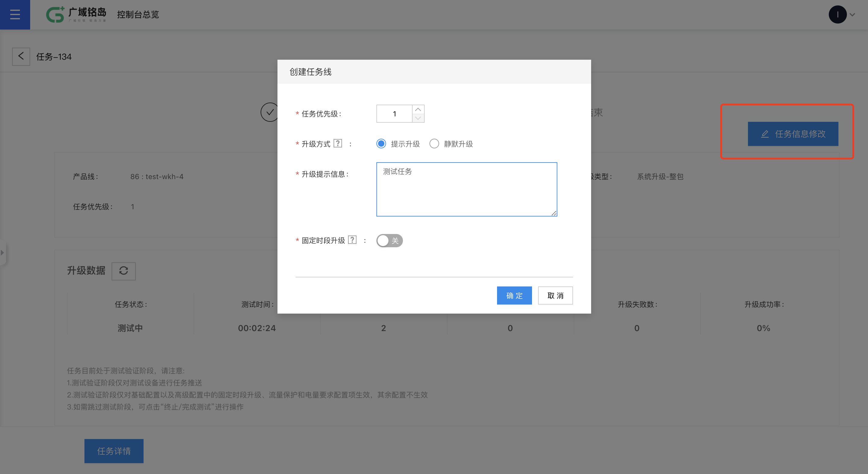This screenshot has width=868, height=474.
Task: Refresh the 升级数据 section
Action: pyautogui.click(x=123, y=271)
